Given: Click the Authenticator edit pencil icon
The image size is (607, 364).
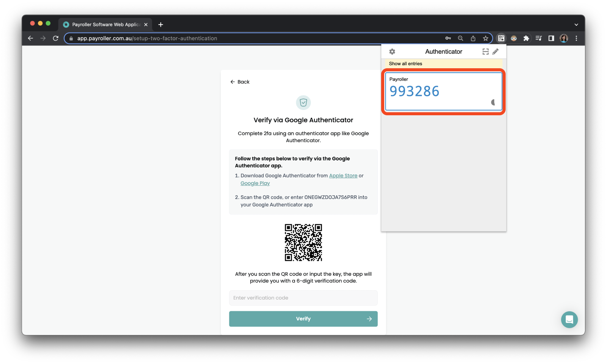Looking at the screenshot, I should (x=495, y=52).
